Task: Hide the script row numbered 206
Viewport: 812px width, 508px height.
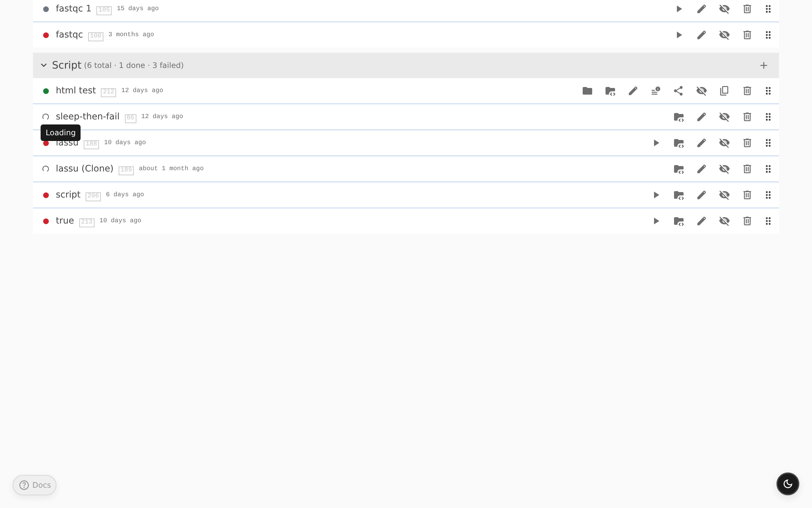Action: pos(724,195)
